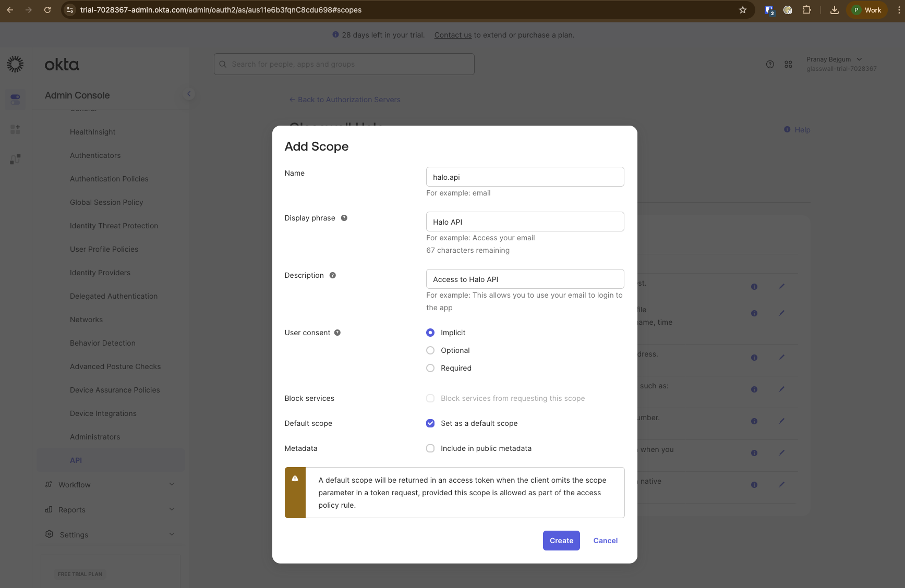Uncheck Set as a default scope

(430, 423)
